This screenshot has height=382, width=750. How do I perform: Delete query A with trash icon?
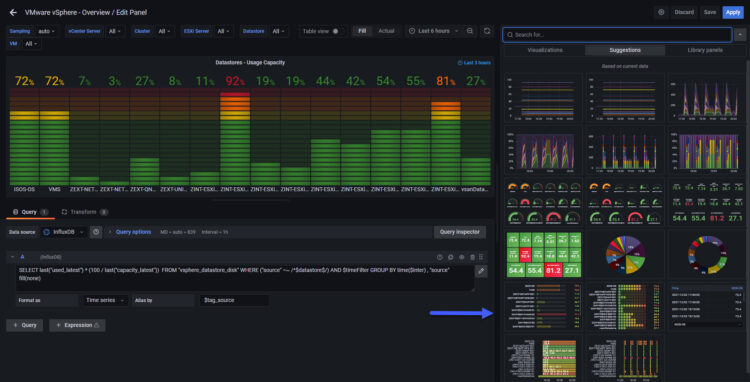pyautogui.click(x=473, y=257)
